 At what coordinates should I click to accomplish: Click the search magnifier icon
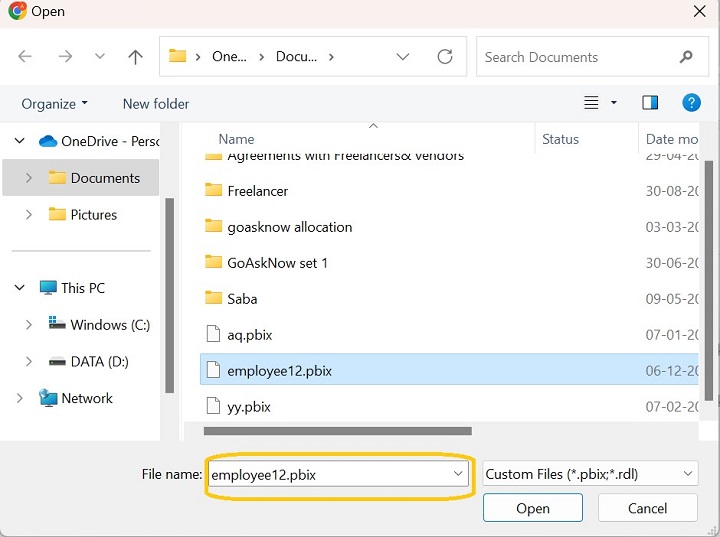pyautogui.click(x=686, y=57)
